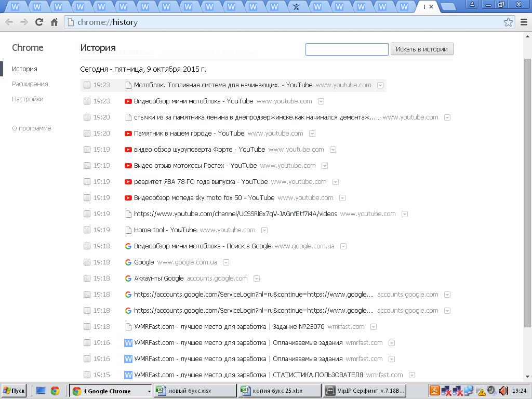This screenshot has height=399, width=532.
Task: Select checkbox of стычки из за памятника ленина
Action: point(87,117)
